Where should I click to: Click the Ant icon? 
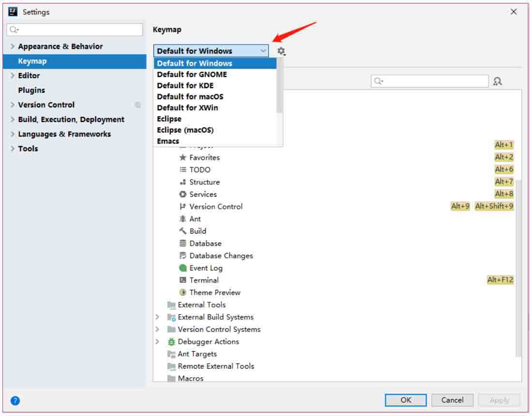click(182, 219)
